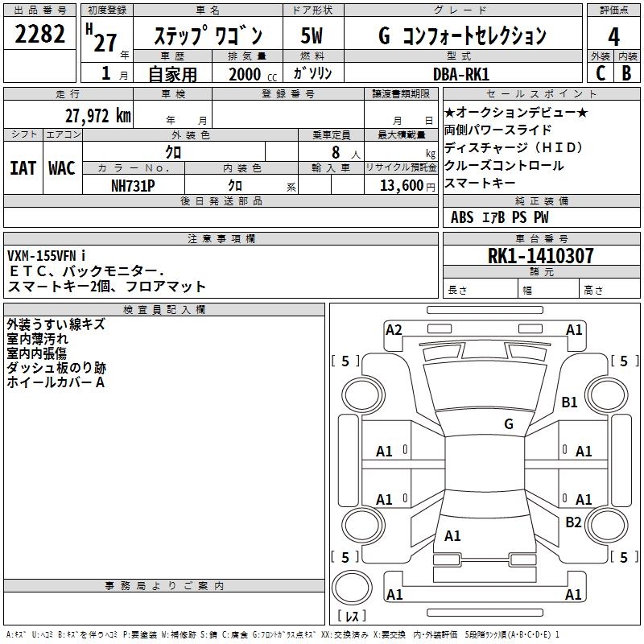The height and width of the screenshot is (644, 644).
Task: Click the damage code legend line
Action: tap(283, 634)
